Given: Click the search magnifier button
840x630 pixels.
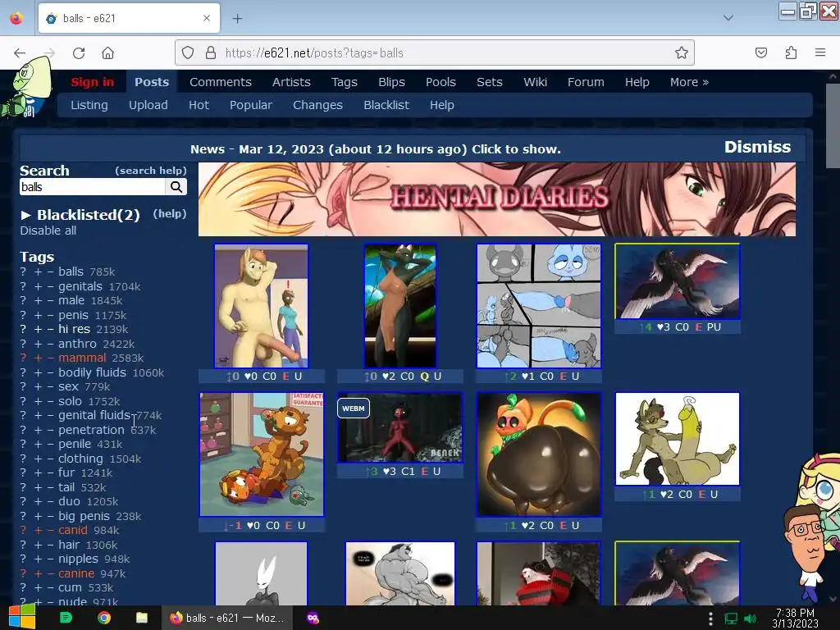Looking at the screenshot, I should pyautogui.click(x=176, y=187).
